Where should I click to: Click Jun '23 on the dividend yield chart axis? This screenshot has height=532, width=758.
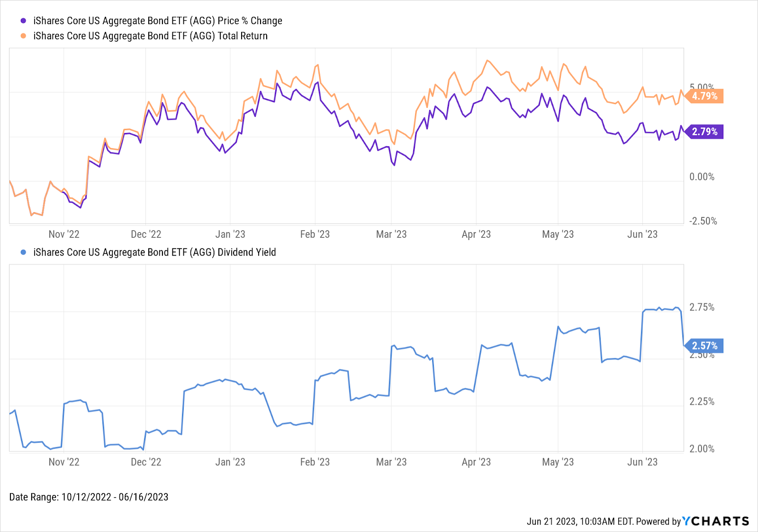pyautogui.click(x=642, y=462)
